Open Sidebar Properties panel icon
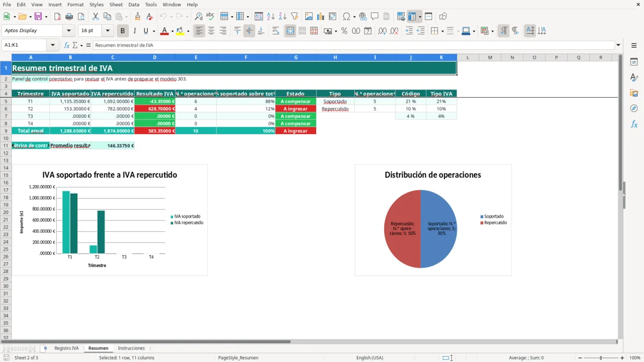The image size is (644, 362). [x=634, y=62]
